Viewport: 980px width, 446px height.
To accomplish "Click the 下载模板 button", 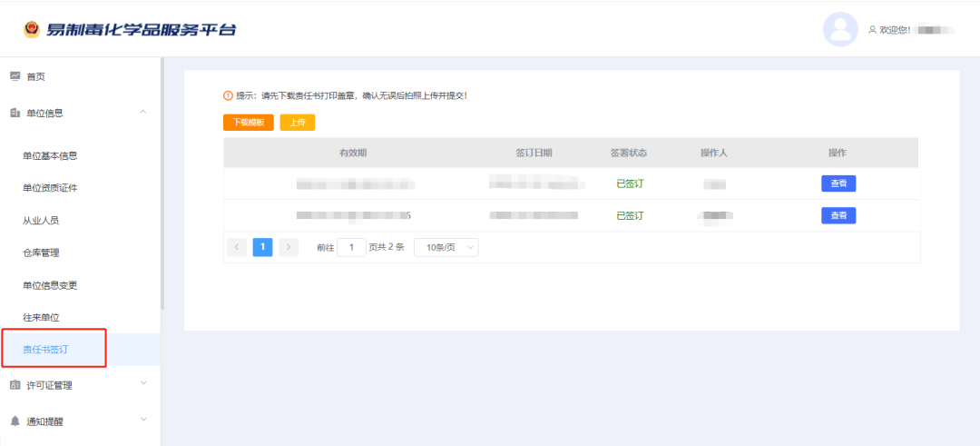I will click(248, 122).
